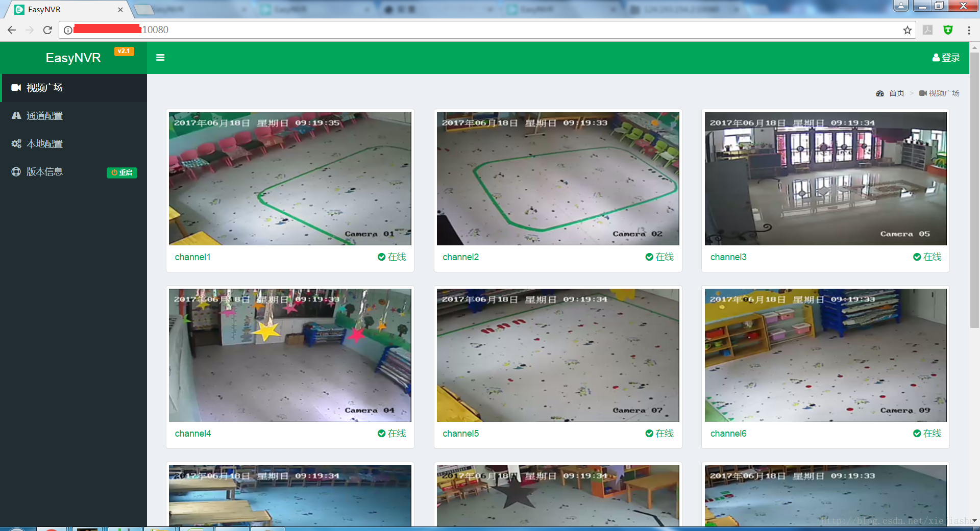Viewport: 980px width, 531px height.
Task: Click the green 重启 restart button
Action: 122,172
